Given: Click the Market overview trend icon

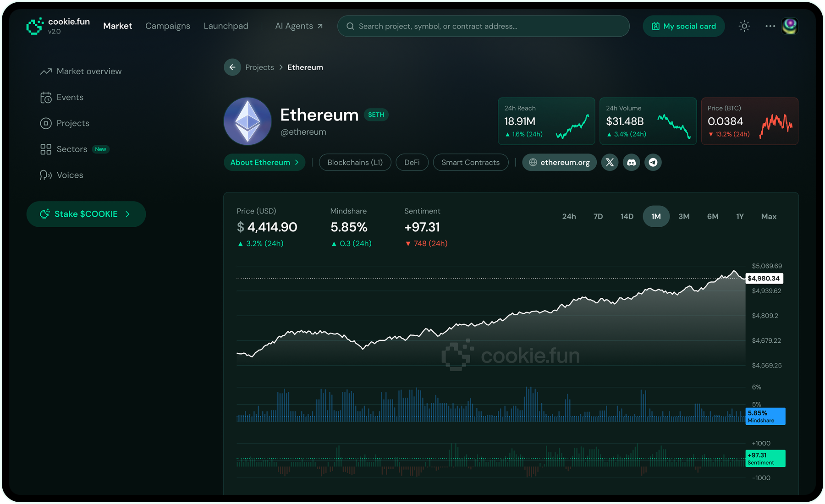Looking at the screenshot, I should point(46,71).
